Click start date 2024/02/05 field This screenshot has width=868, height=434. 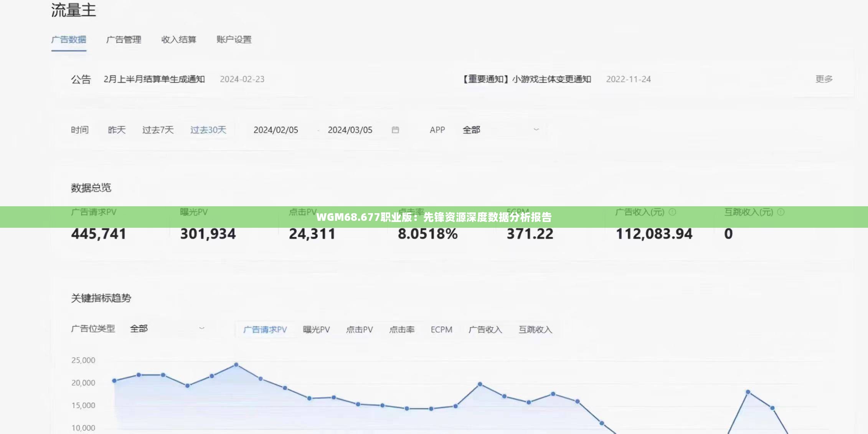click(x=276, y=130)
